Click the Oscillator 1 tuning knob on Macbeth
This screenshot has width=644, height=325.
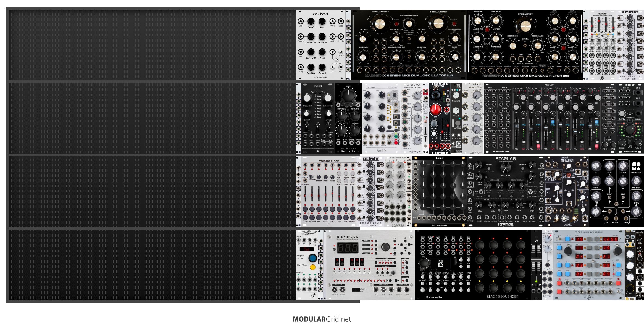pos(380,24)
